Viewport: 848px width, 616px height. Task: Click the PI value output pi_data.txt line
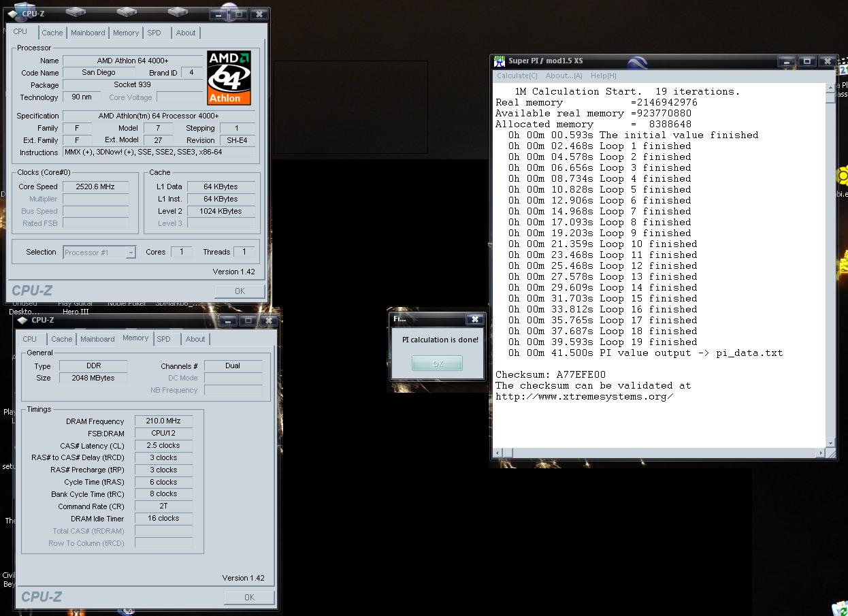645,353
